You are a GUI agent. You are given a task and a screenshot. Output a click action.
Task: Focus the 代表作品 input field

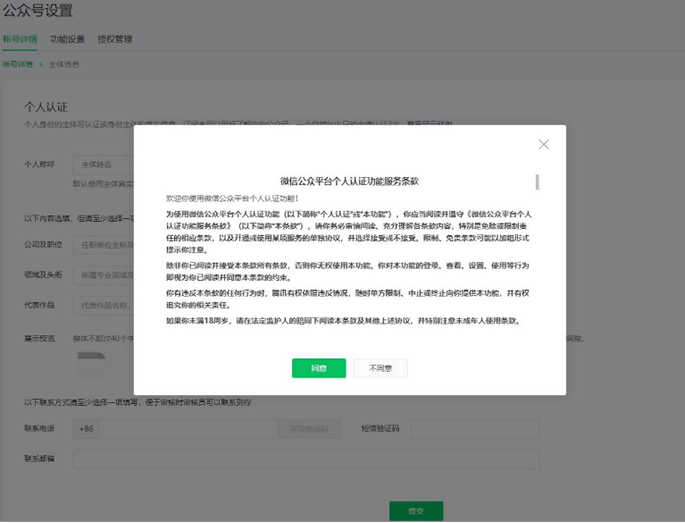point(104,305)
